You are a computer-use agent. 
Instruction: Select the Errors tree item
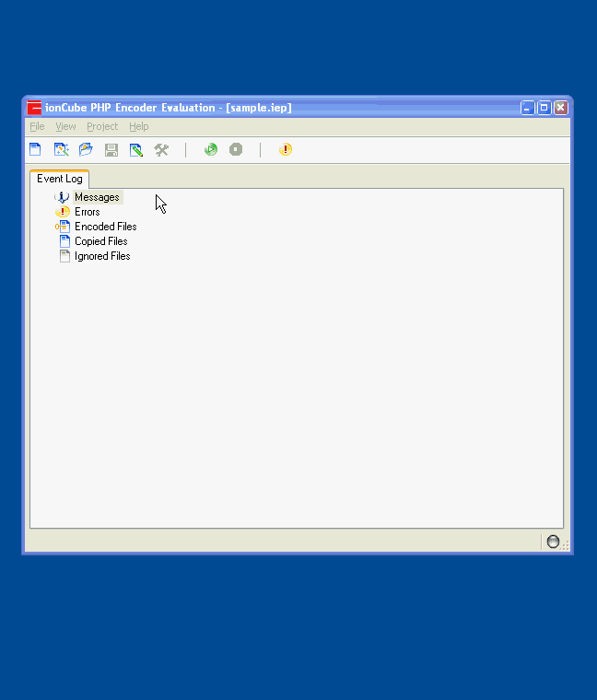tap(88, 212)
